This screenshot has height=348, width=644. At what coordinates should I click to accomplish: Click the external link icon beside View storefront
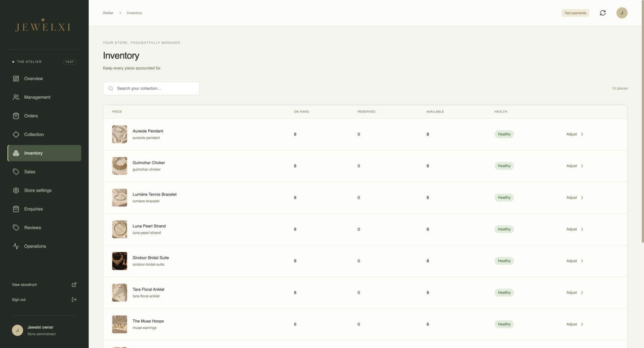tap(74, 285)
